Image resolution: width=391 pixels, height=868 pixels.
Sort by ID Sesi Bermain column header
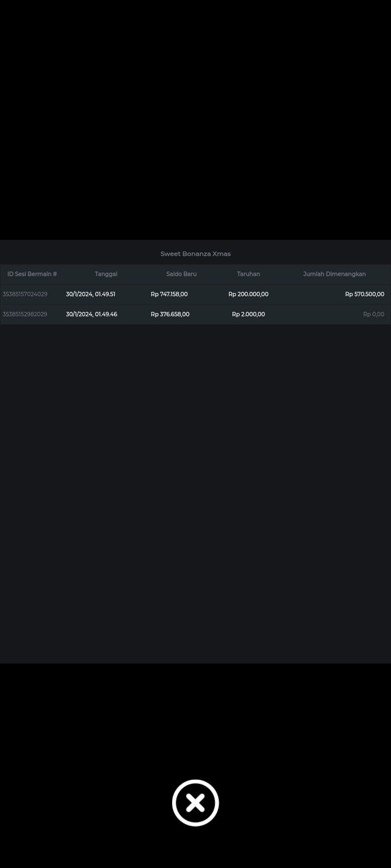tap(32, 274)
